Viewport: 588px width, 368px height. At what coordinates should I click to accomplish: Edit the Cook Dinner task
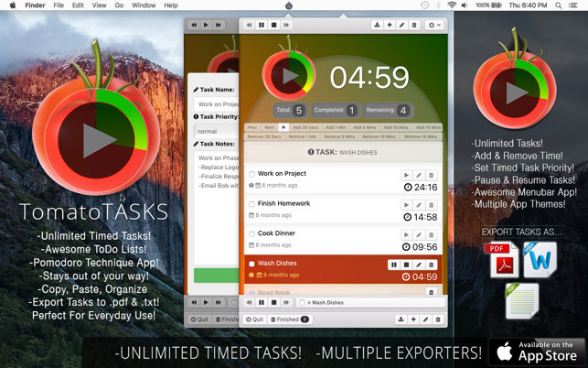tap(419, 234)
